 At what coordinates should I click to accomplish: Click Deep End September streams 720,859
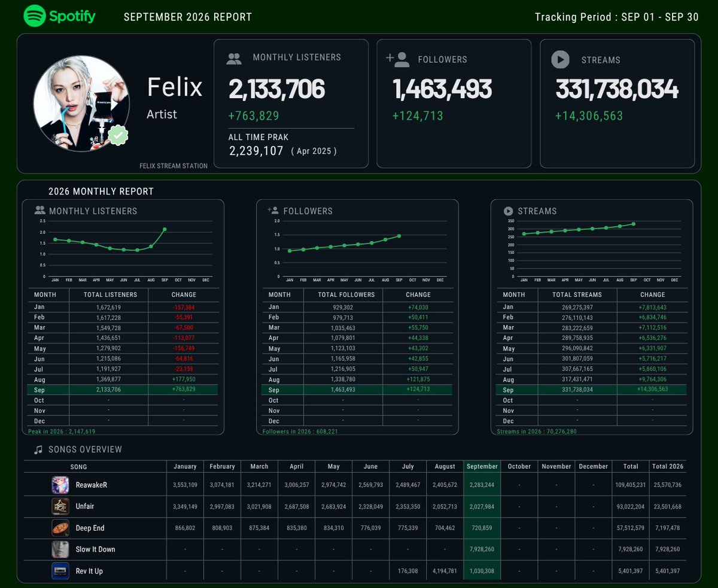click(x=482, y=528)
